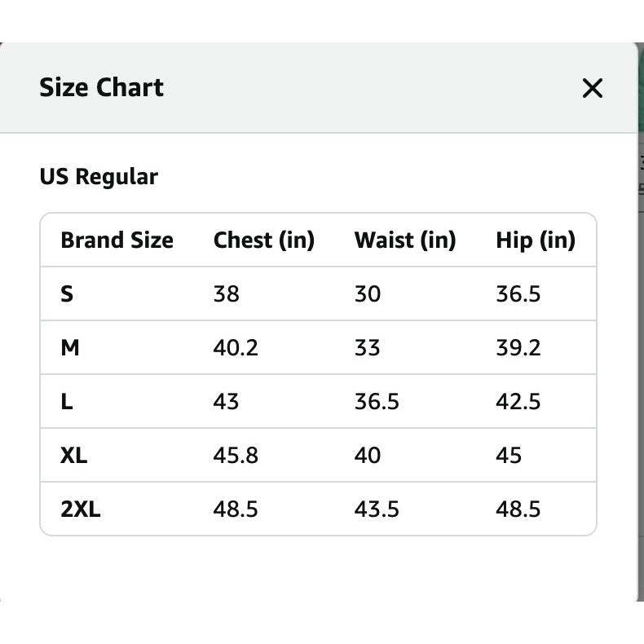This screenshot has width=644, height=644.
Task: Click hip value 39.2 for M
Action: point(518,348)
